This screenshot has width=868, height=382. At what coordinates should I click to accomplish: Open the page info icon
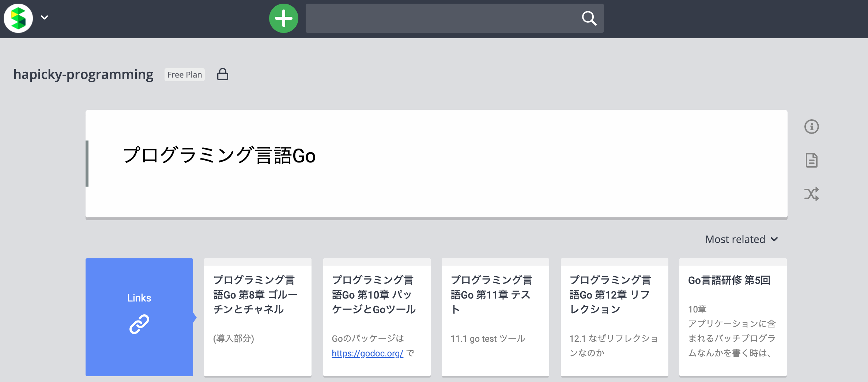pos(812,127)
